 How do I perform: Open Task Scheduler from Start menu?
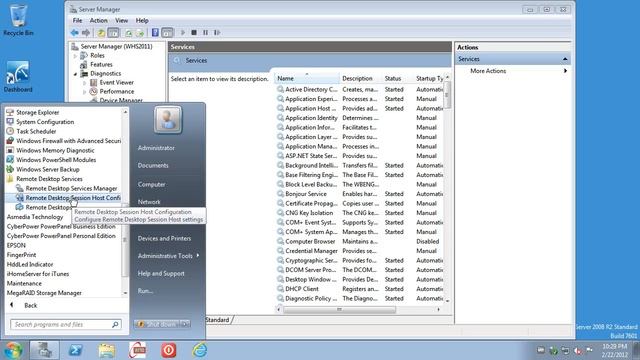click(36, 131)
